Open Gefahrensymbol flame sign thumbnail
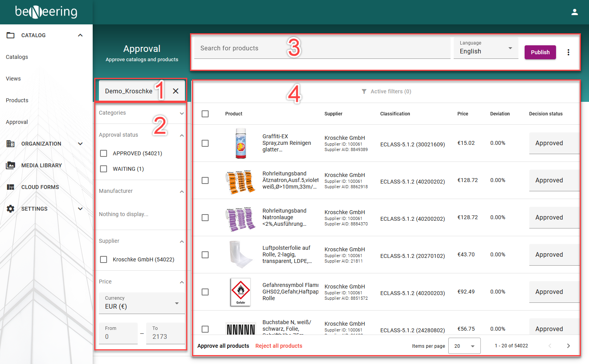Screen dimensions: 589x364 240,292
